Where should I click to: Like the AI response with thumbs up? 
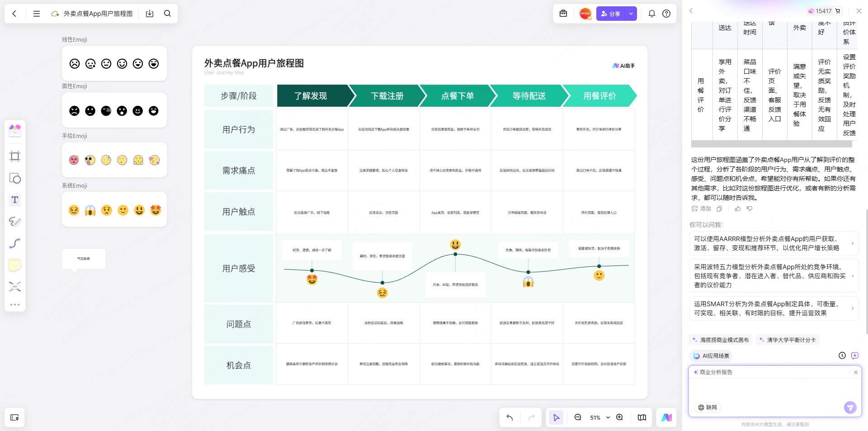[738, 208]
